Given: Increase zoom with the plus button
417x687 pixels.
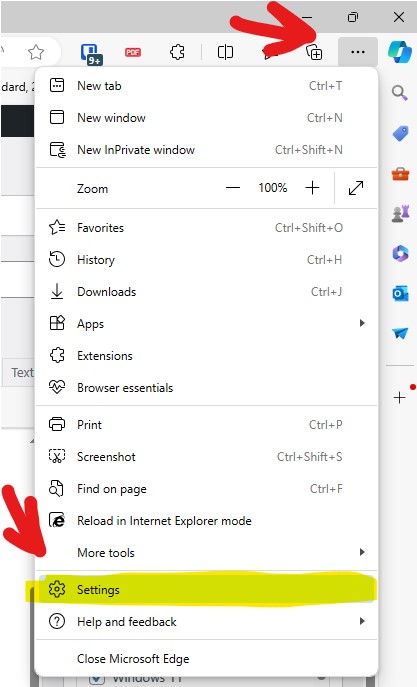Looking at the screenshot, I should pos(312,188).
